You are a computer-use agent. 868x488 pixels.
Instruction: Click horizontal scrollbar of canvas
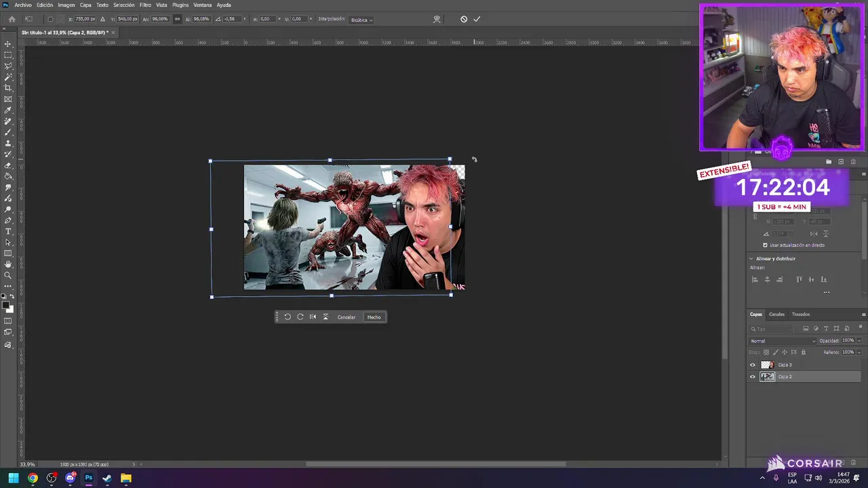pyautogui.click(x=435, y=464)
